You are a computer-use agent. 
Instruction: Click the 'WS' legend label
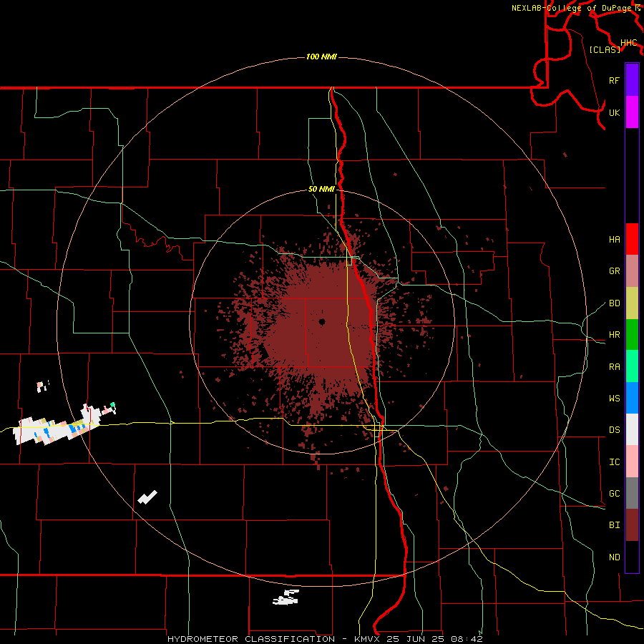[x=614, y=399]
